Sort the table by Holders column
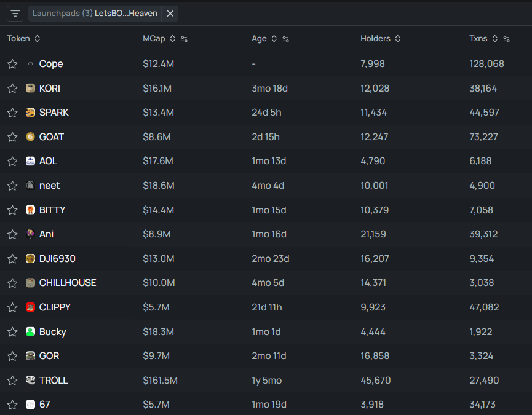The height and width of the screenshot is (415, 532). click(397, 39)
